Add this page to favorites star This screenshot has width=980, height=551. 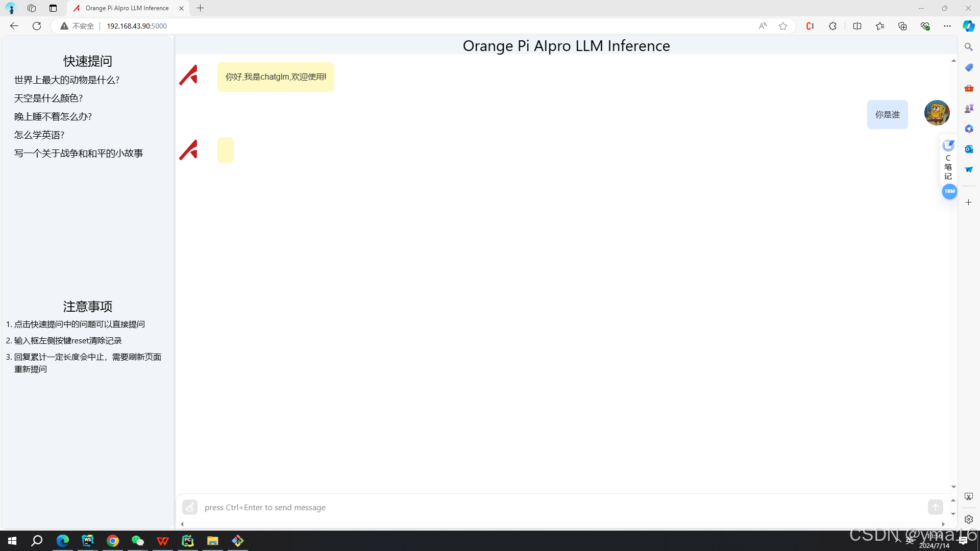tap(783, 26)
